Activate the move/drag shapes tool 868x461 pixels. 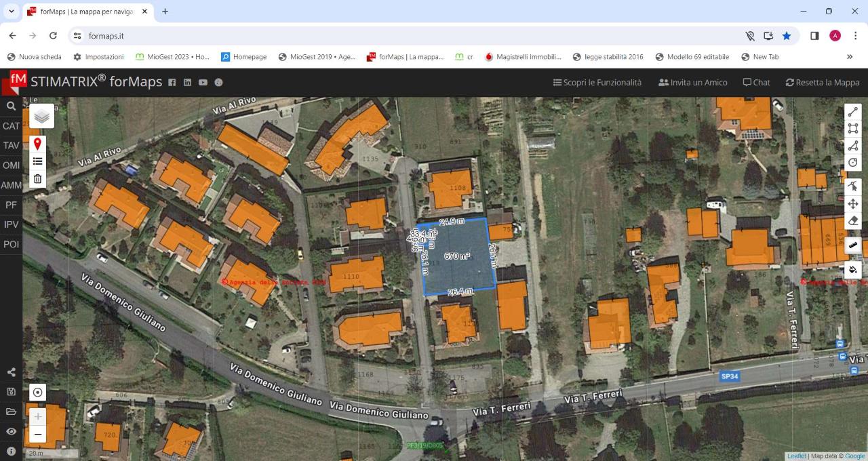point(853,203)
